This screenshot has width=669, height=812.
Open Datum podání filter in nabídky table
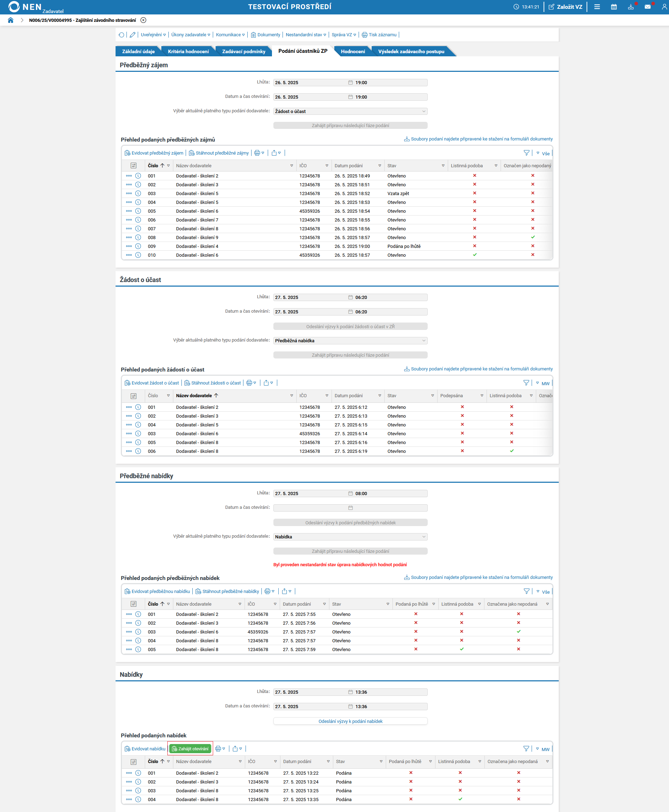click(328, 762)
